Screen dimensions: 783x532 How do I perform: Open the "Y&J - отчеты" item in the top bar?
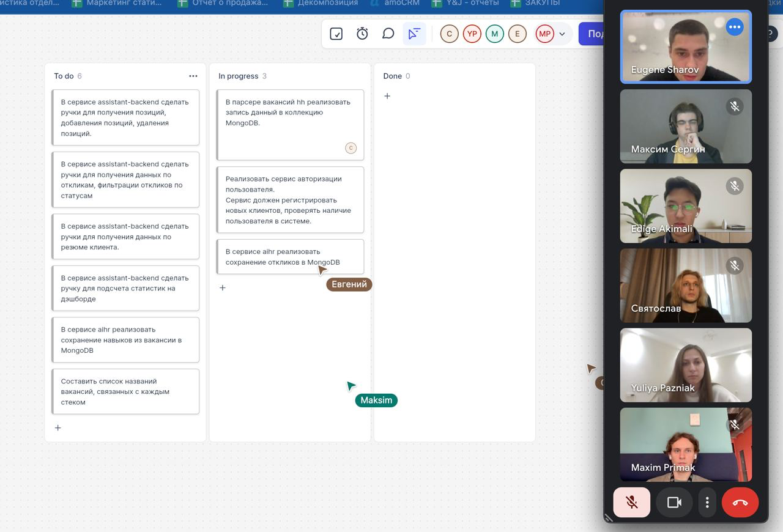(x=465, y=3)
